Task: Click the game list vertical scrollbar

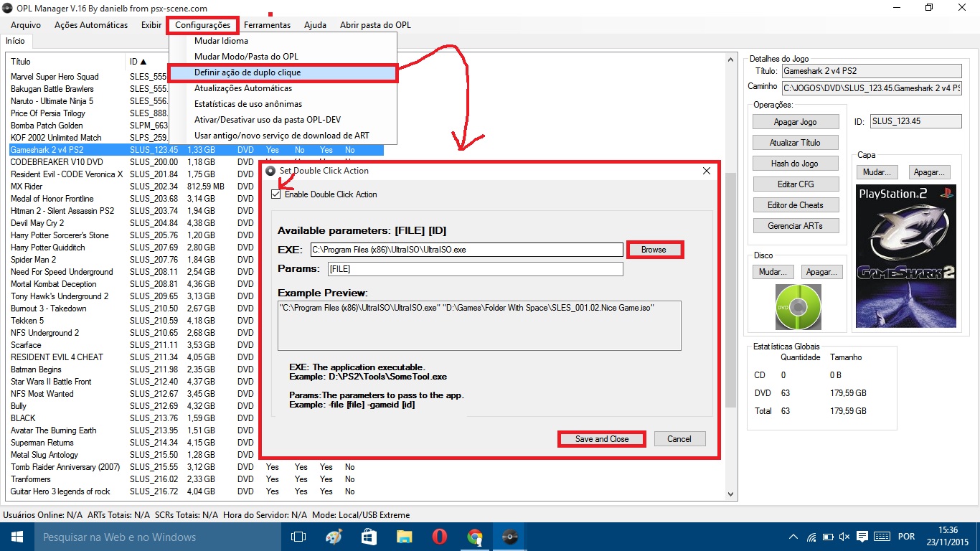Action: coord(731,287)
